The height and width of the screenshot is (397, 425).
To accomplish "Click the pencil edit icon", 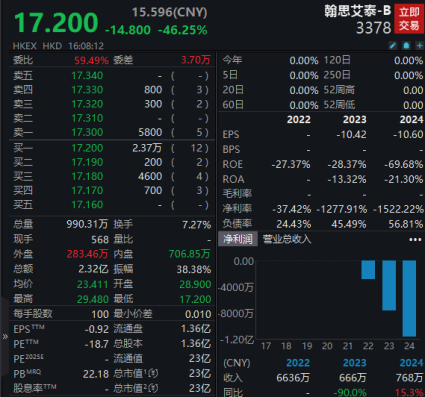I will [x=393, y=46].
